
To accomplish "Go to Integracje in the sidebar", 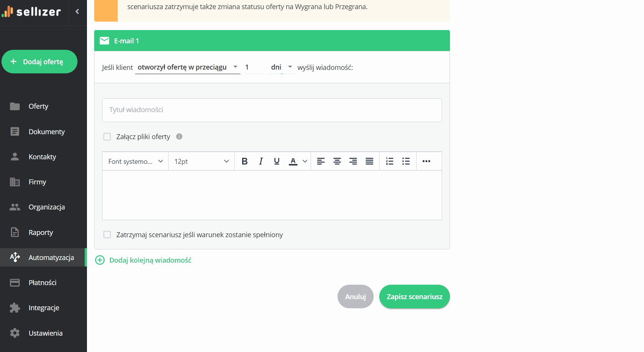I will pyautogui.click(x=44, y=308).
